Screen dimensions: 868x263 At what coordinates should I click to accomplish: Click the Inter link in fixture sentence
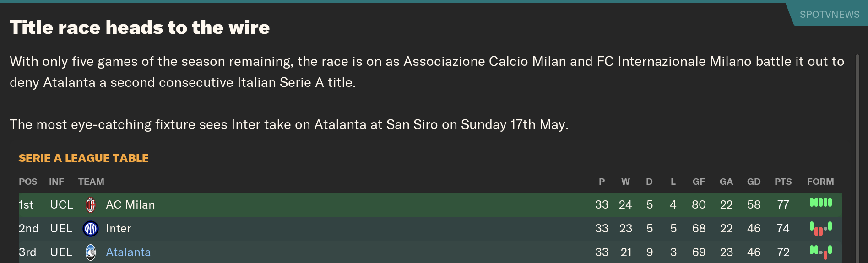(x=245, y=124)
